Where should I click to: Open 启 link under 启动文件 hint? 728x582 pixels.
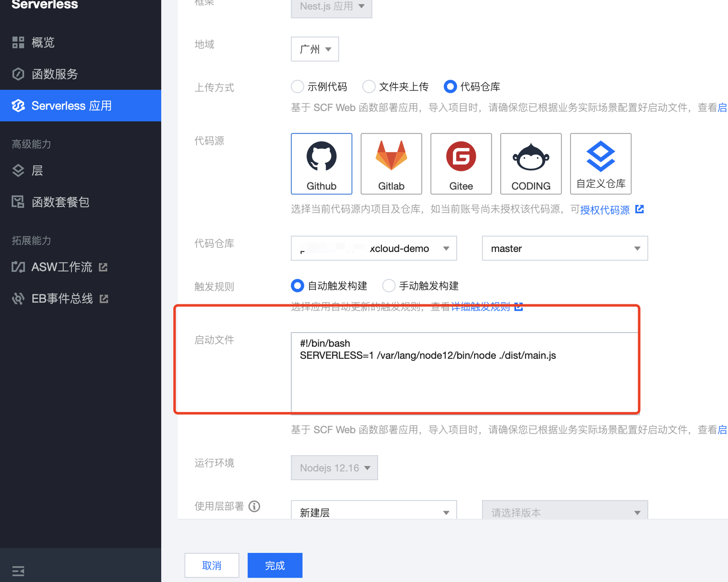pos(722,430)
